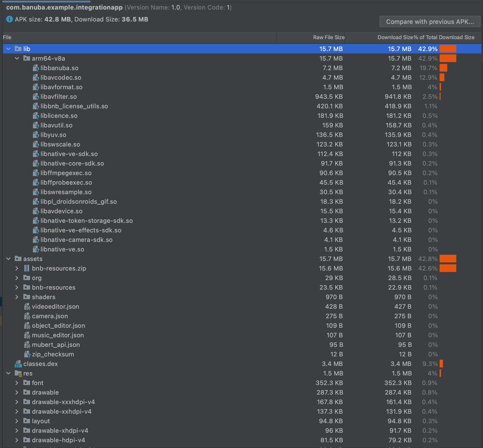The height and width of the screenshot is (448, 483).
Task: Select the drawable-xhdpi-v4 folder row
Action: pyautogui.click(x=242, y=431)
